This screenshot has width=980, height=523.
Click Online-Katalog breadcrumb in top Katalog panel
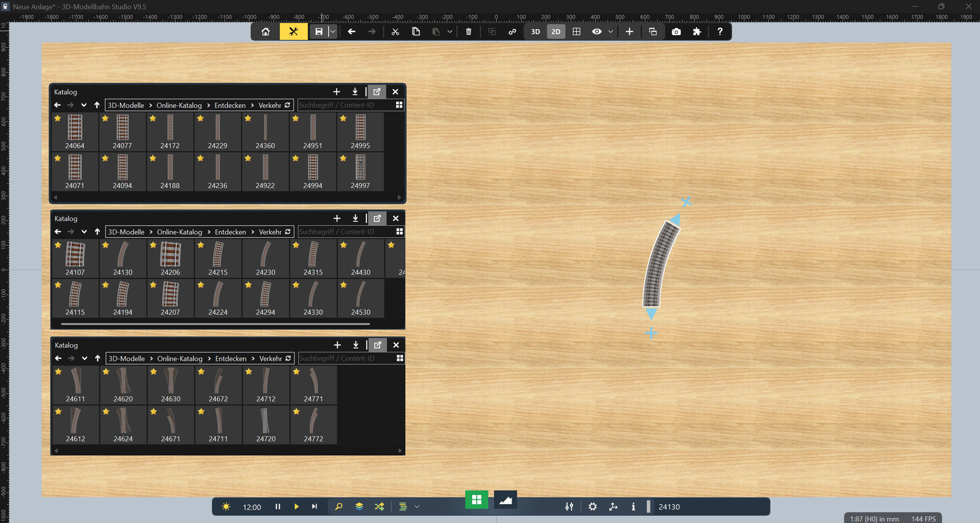[x=179, y=105]
